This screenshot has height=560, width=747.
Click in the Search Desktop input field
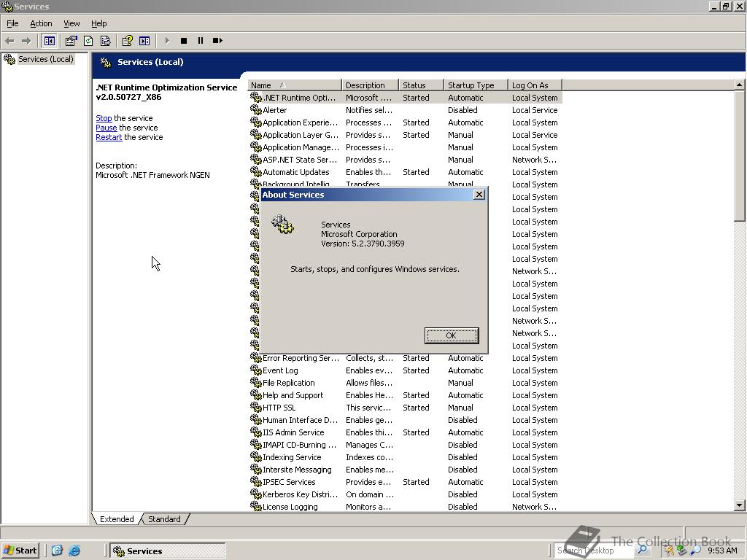point(595,551)
